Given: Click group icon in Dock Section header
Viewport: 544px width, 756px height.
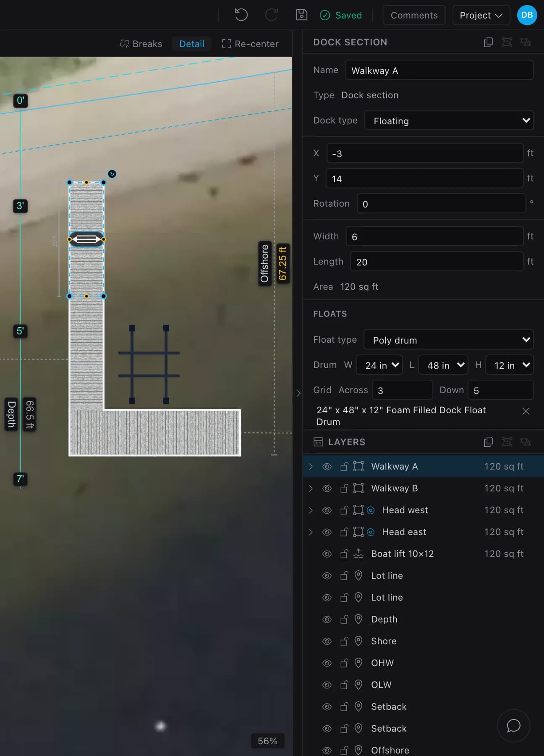Looking at the screenshot, I should click(x=507, y=42).
